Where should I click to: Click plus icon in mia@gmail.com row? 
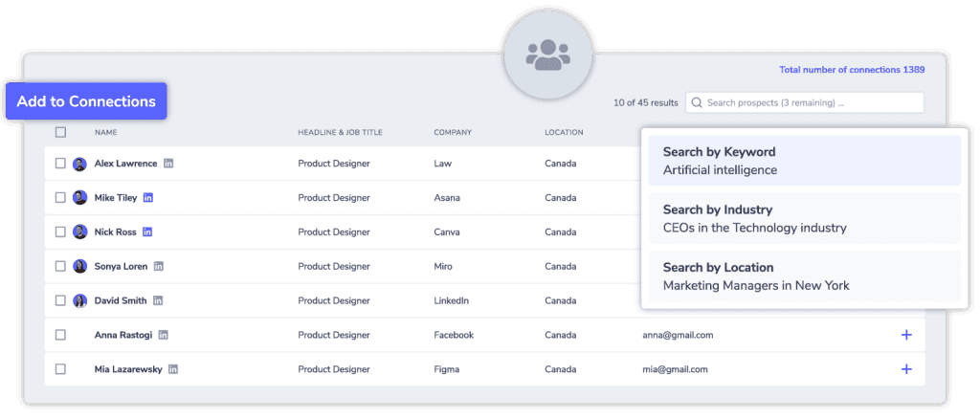click(906, 369)
